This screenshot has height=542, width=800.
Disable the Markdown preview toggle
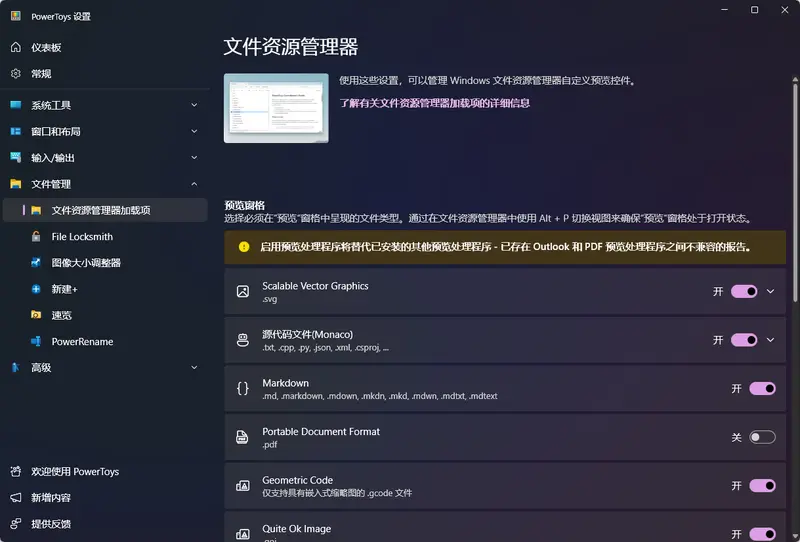coord(762,388)
